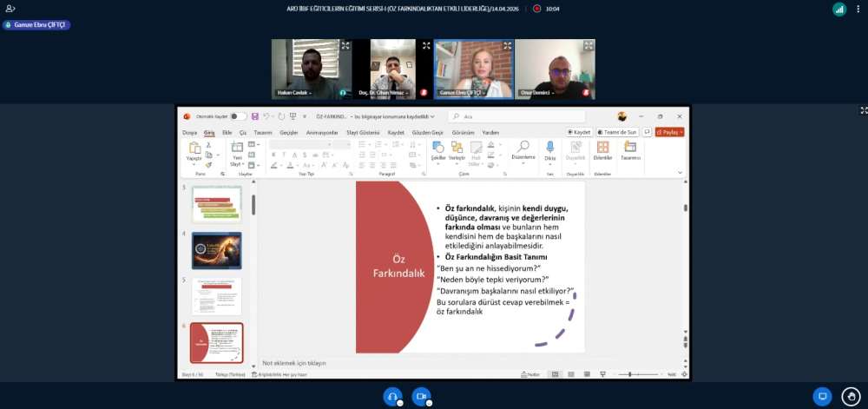Click the connection status bars icon
This screenshot has height=409, width=868.
click(839, 9)
